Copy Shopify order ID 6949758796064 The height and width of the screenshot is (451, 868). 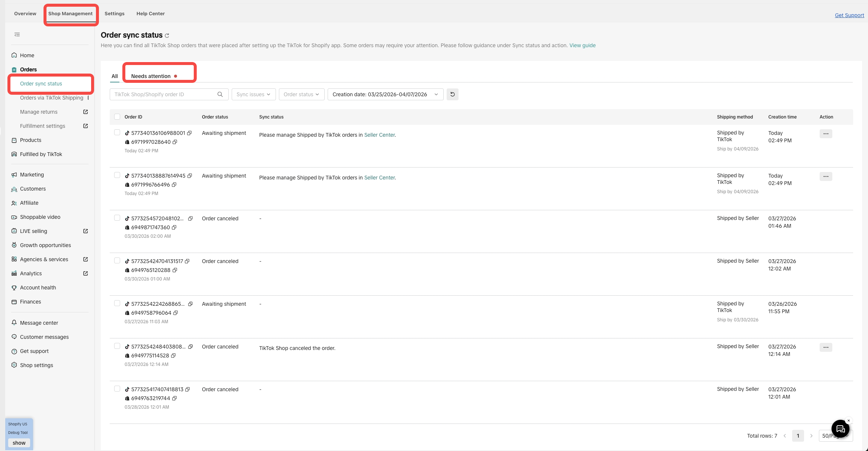[176, 313]
